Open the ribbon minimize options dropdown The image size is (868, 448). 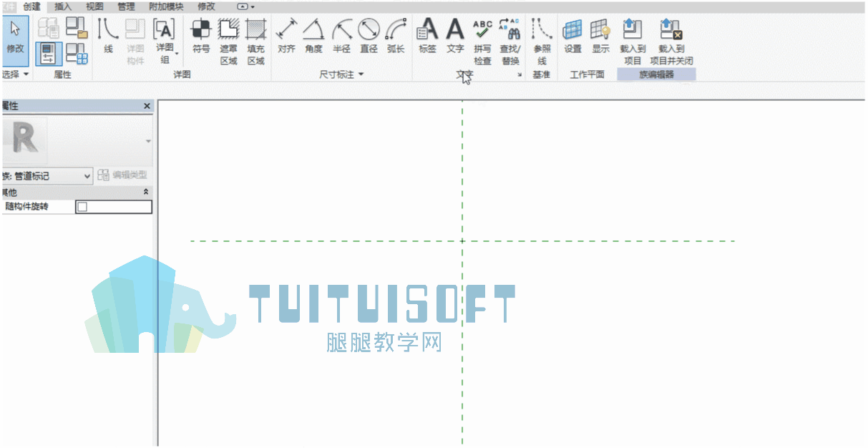245,6
